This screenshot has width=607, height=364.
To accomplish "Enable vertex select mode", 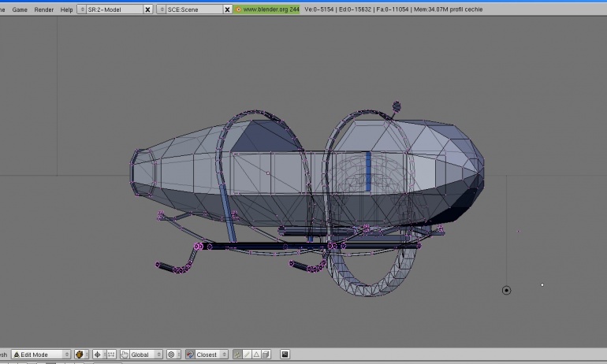I will [237, 355].
